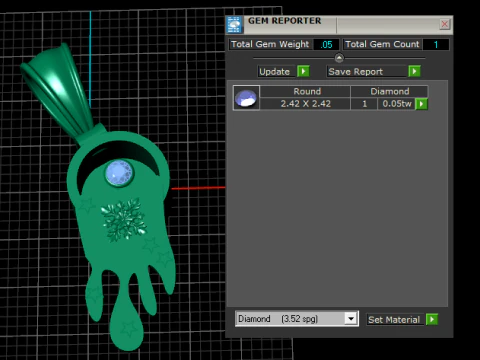Image resolution: width=480 pixels, height=360 pixels.
Task: Select the snowflake ornament on the pendant
Action: tap(124, 220)
